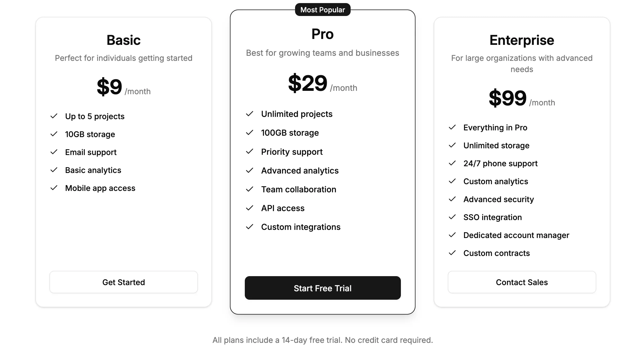Select the checkmark next to 24/7 phone support
Viewport: 644px width, 351px height.
[x=453, y=163]
